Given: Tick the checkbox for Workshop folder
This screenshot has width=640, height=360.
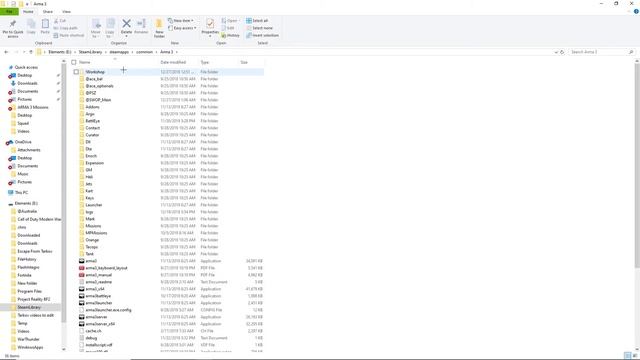Looking at the screenshot, I should [x=76, y=72].
